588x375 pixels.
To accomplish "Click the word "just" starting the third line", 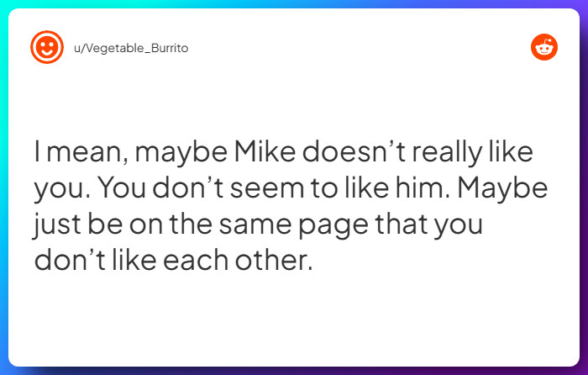I will 57,224.
